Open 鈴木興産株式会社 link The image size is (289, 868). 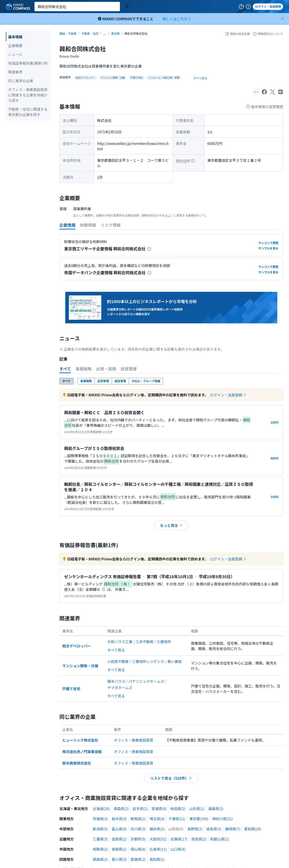pyautogui.click(x=76, y=763)
